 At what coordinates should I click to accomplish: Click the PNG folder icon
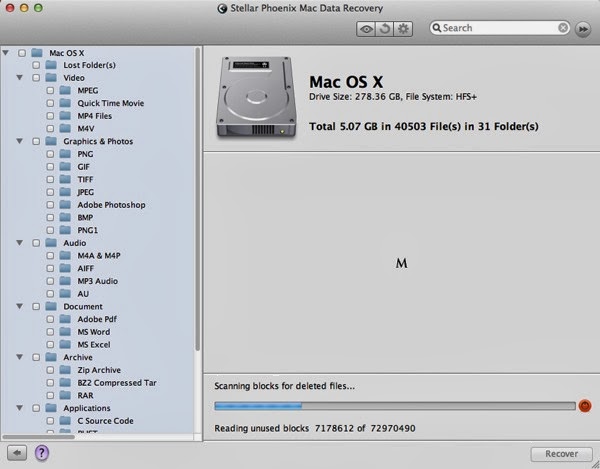coord(65,154)
